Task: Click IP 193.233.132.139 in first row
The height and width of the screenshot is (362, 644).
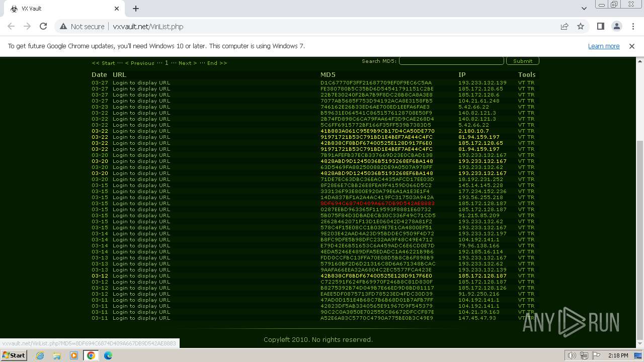Action: tap(482, 83)
